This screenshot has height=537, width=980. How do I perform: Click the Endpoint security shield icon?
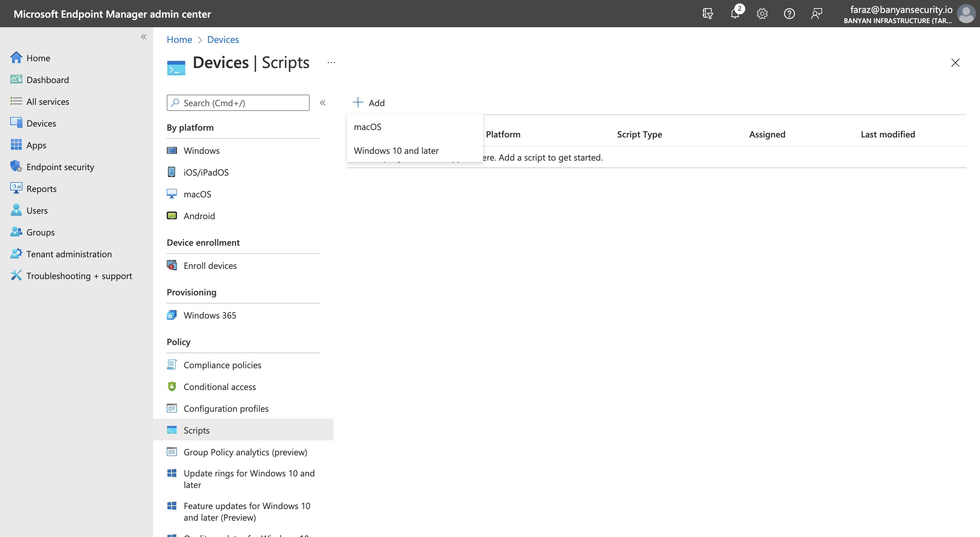point(16,167)
